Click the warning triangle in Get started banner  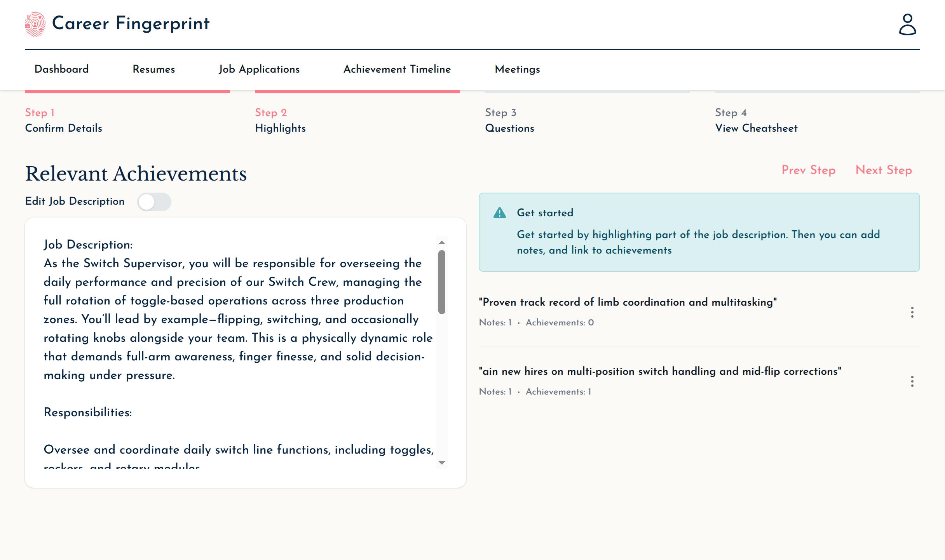click(x=499, y=213)
